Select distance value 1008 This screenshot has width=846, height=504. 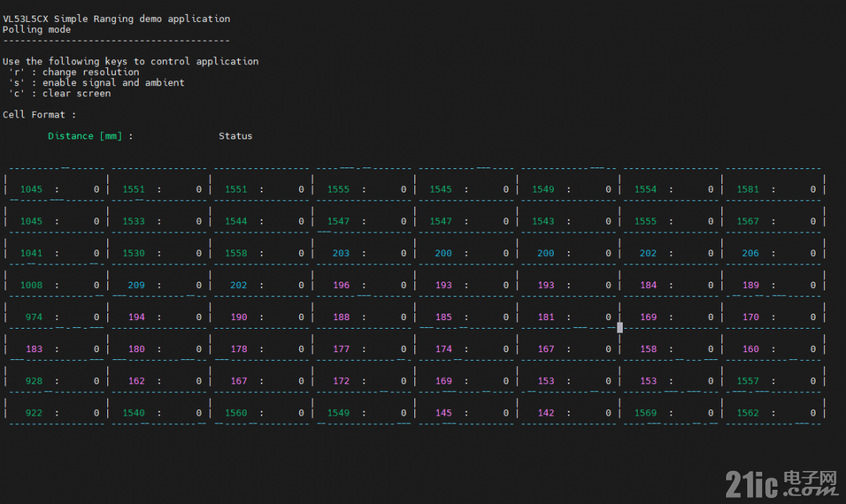pyautogui.click(x=31, y=285)
